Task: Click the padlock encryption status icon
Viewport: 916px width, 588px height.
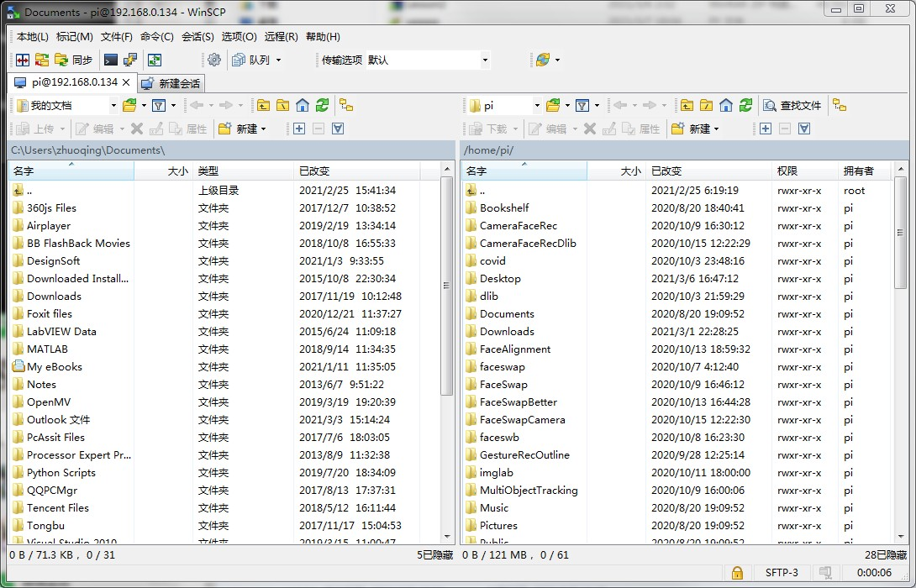Action: point(737,573)
